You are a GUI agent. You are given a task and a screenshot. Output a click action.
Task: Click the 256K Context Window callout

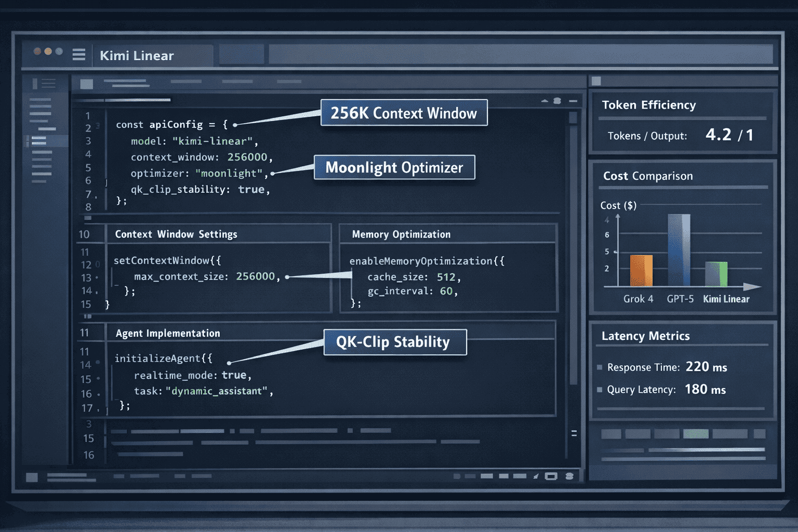tap(404, 113)
